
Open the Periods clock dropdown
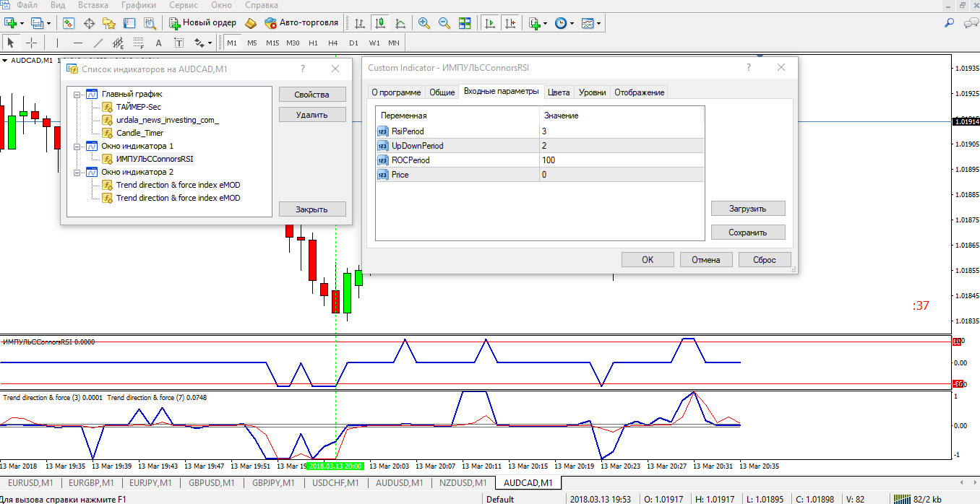pyautogui.click(x=564, y=23)
